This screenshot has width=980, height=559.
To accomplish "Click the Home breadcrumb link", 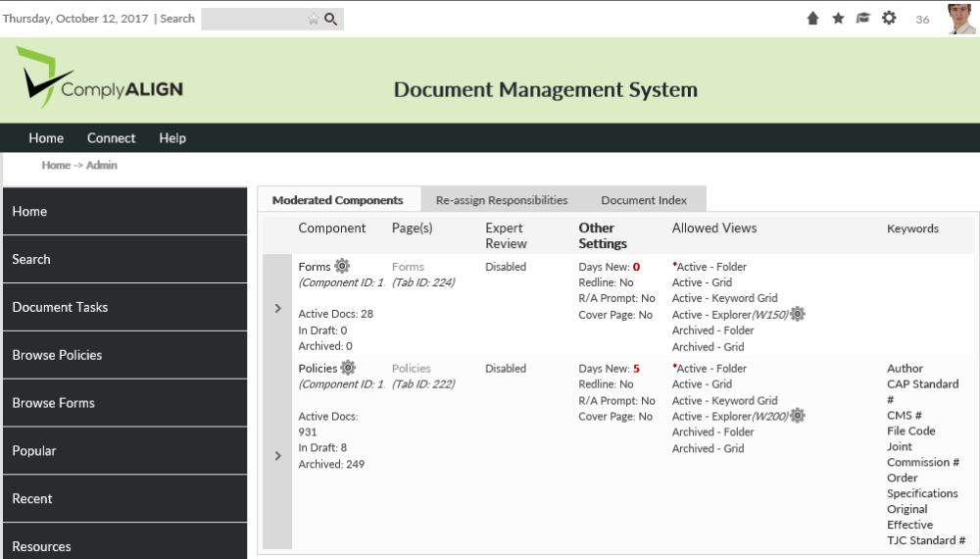I will (56, 165).
